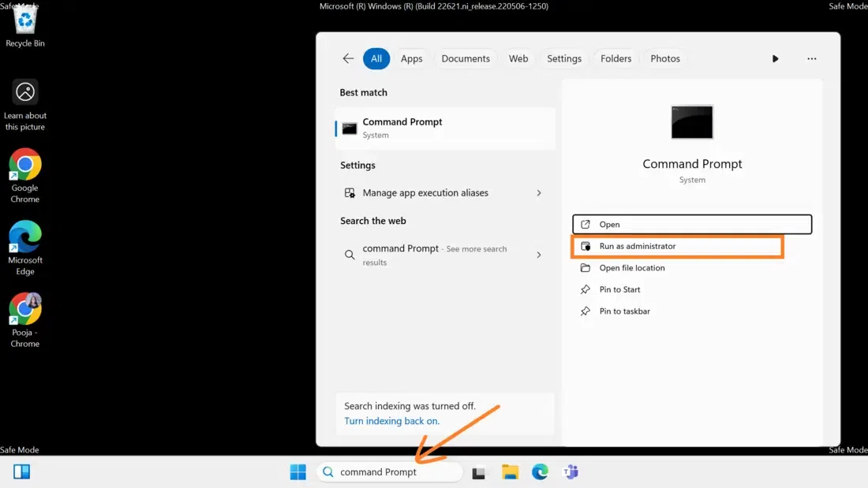Switch to the Folders filter tab

tap(615, 58)
